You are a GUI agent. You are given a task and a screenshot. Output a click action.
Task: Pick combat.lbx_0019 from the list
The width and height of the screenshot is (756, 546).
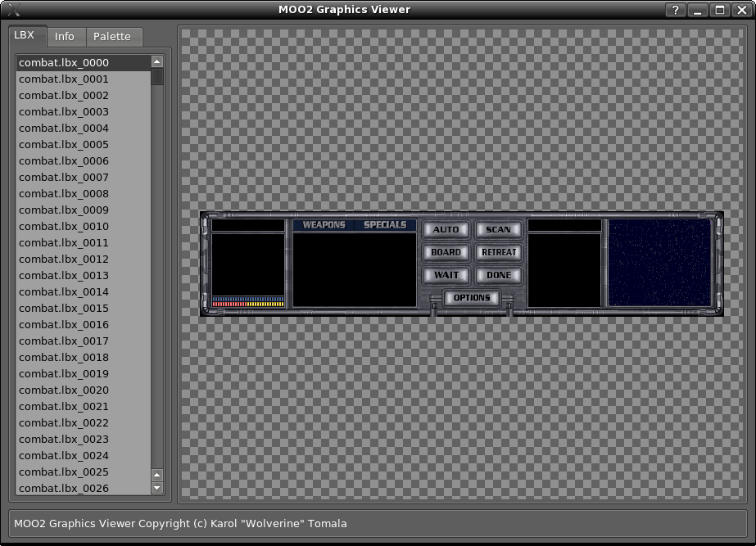pos(84,374)
